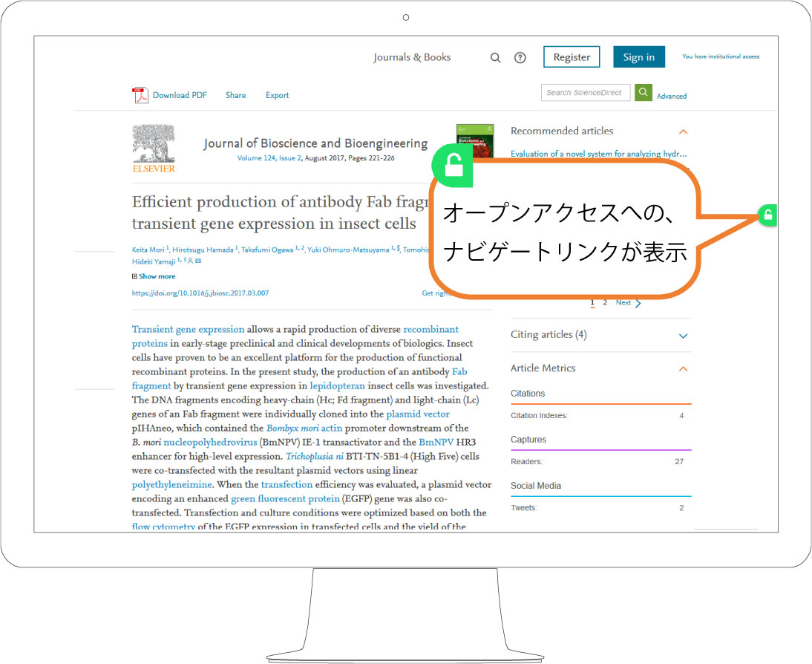812x664 pixels.
Task: Select the Elsevier tree logo
Action: (154, 148)
